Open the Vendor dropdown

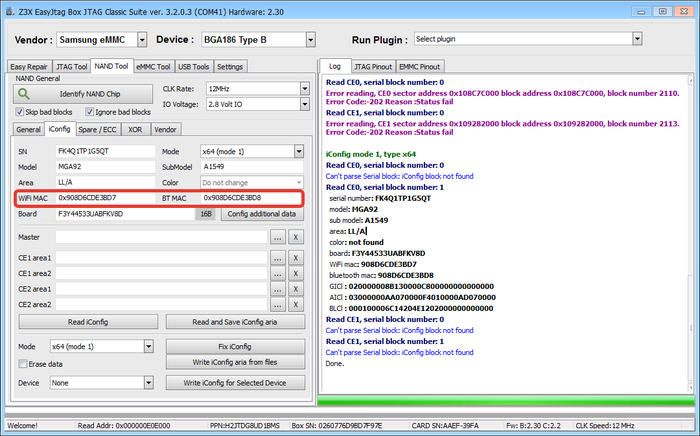tap(142, 40)
